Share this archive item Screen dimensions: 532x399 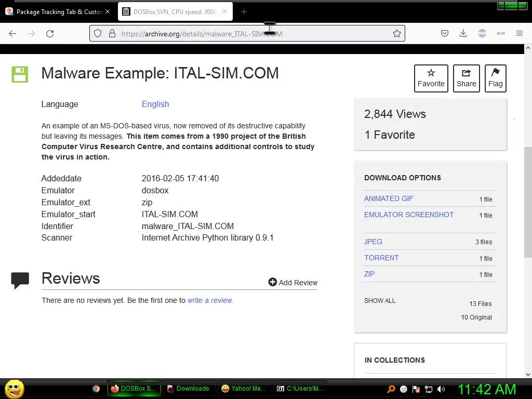click(466, 78)
